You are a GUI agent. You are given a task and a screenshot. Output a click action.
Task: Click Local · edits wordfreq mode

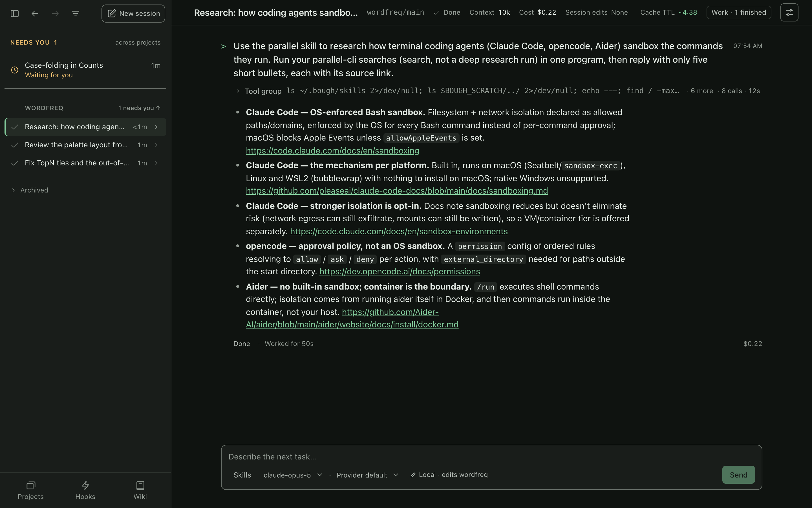click(x=449, y=475)
